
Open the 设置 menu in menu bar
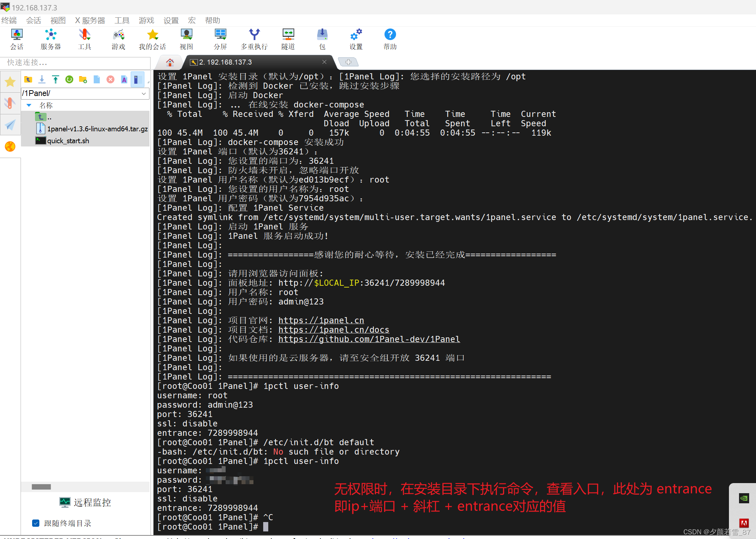tap(171, 21)
